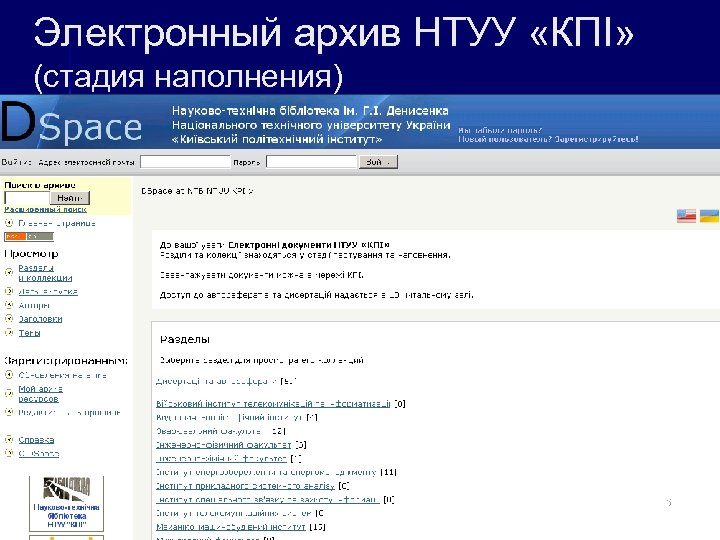Click bullet icon beside Главная страница
The width and height of the screenshot is (720, 540).
9,223
